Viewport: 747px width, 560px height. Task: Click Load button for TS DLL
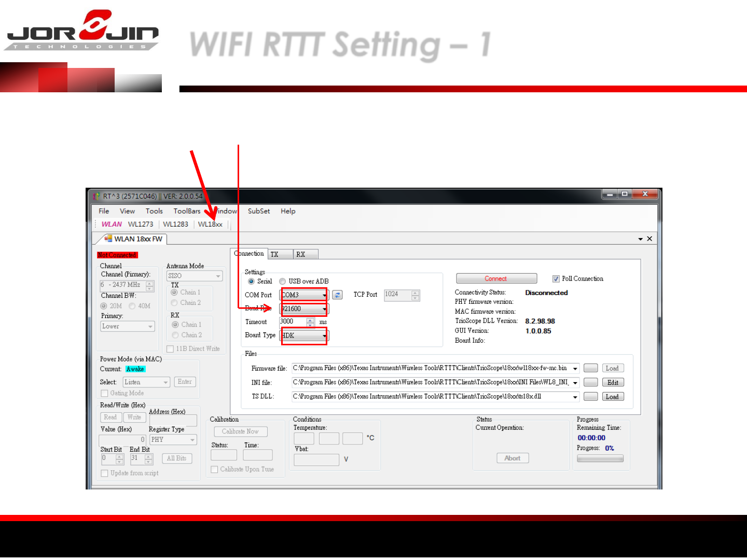tap(613, 397)
